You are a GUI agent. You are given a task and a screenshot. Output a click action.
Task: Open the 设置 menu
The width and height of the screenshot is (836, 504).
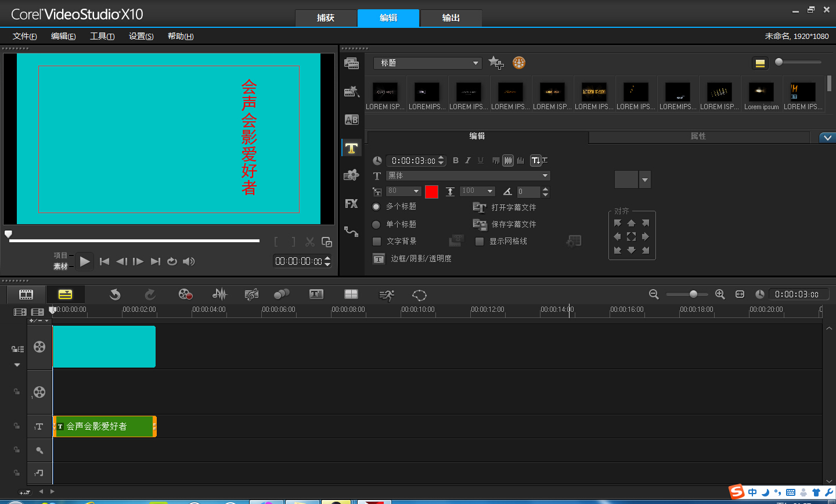click(x=141, y=36)
